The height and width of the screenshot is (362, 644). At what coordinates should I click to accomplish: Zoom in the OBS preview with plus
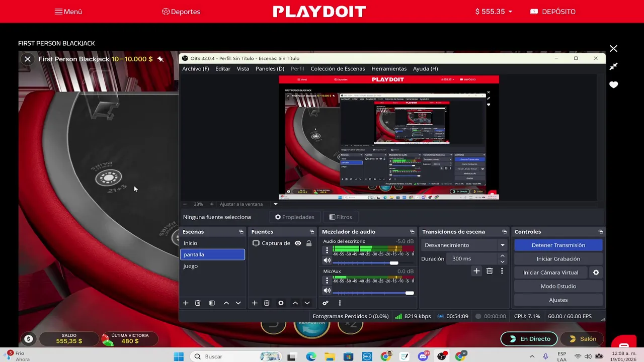point(212,204)
